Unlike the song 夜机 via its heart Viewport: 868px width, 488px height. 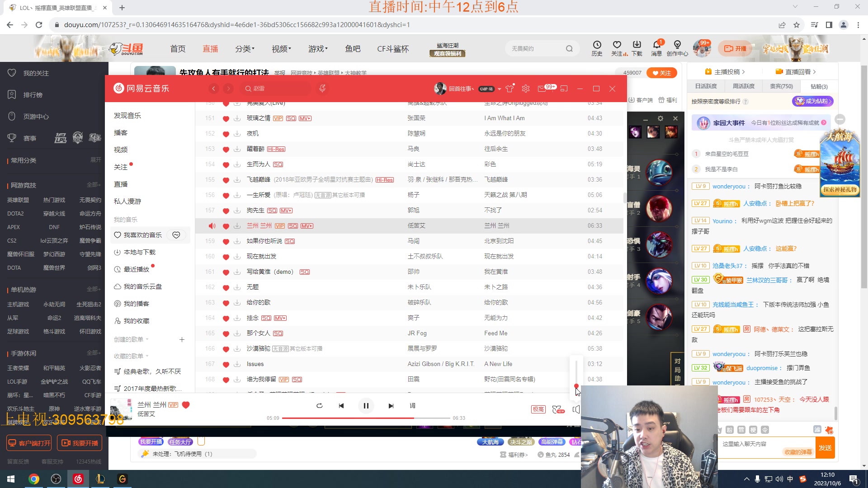226,133
